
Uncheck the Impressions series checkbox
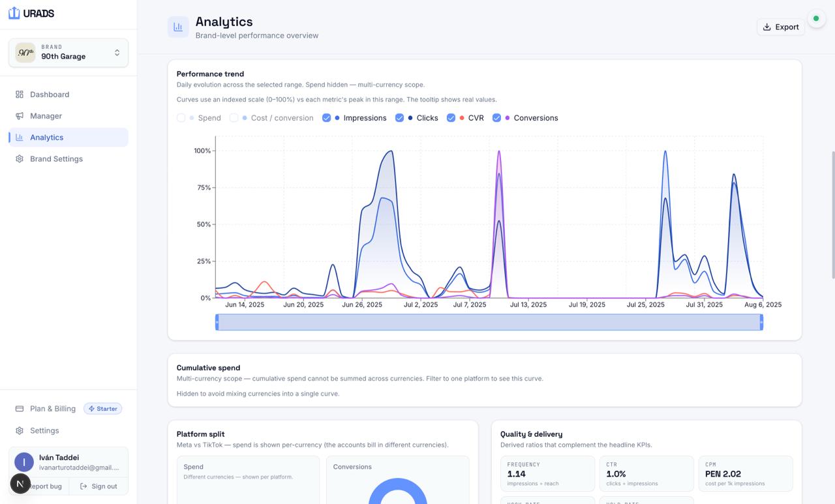click(327, 118)
